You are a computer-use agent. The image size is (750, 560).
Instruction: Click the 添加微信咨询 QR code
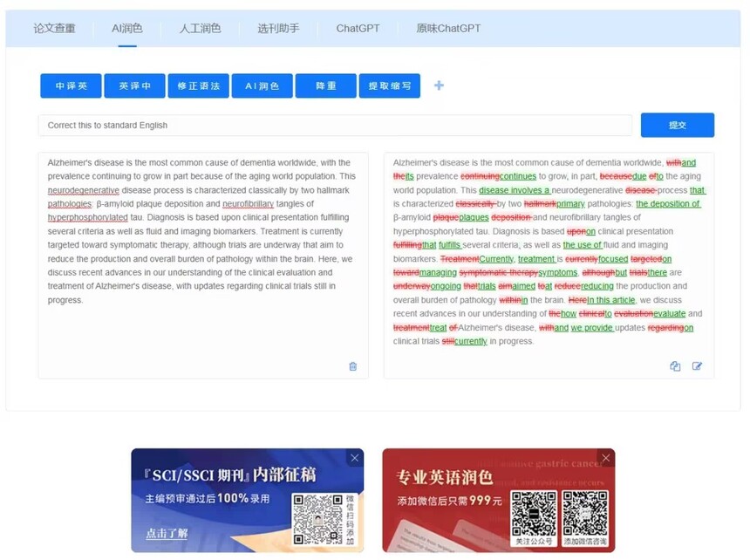pyautogui.click(x=585, y=514)
